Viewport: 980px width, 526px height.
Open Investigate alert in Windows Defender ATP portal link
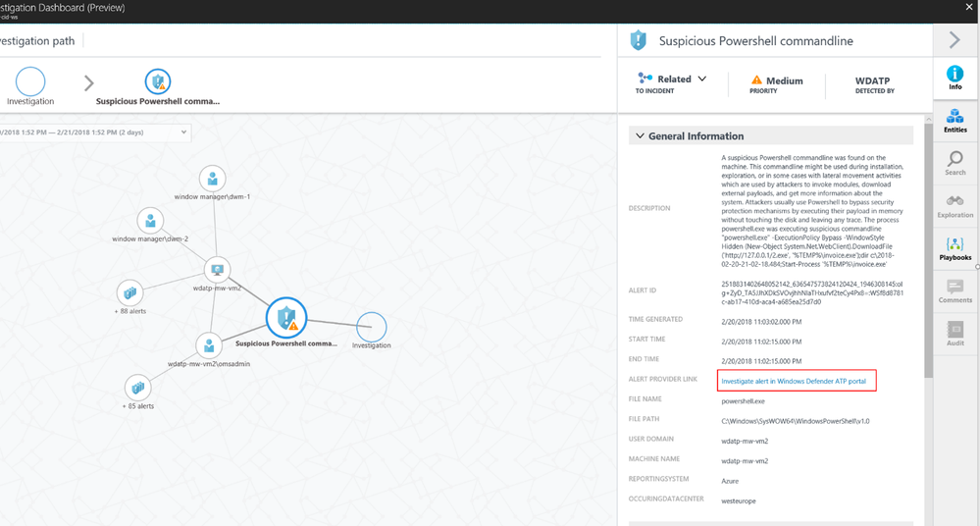pyautogui.click(x=794, y=381)
